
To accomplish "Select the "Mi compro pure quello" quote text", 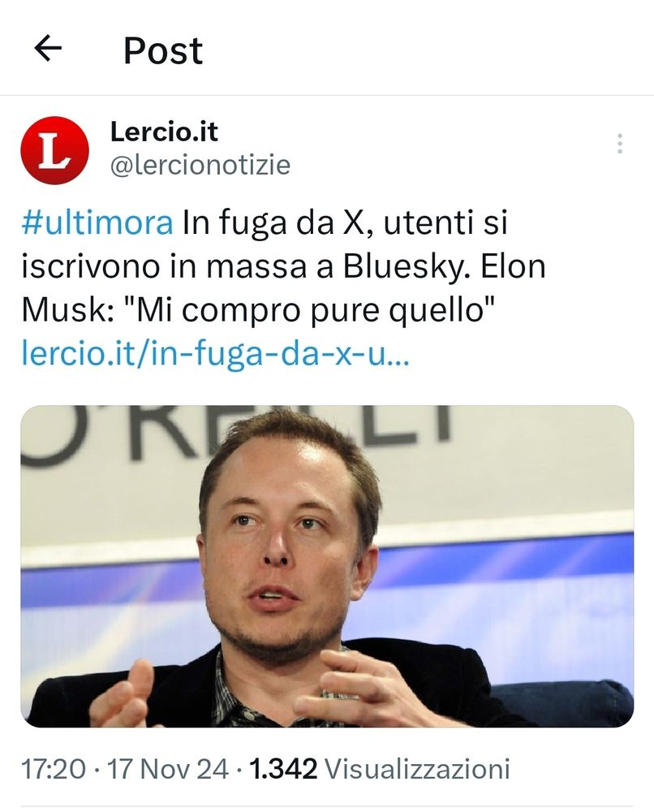I will (309, 311).
